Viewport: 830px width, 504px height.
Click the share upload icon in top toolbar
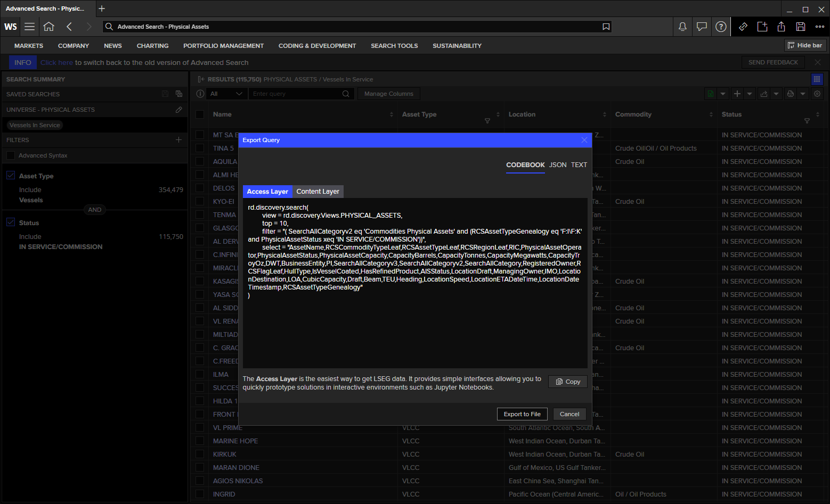pyautogui.click(x=782, y=27)
